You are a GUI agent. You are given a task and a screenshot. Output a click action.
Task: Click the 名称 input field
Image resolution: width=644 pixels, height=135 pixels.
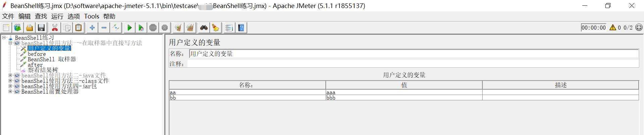(414, 54)
